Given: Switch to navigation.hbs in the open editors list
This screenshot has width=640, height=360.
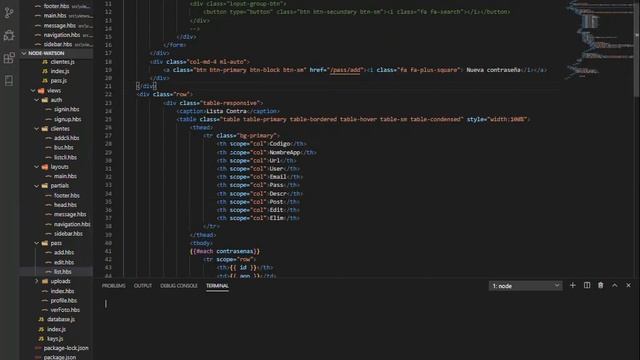Looking at the screenshot, I should (63, 35).
